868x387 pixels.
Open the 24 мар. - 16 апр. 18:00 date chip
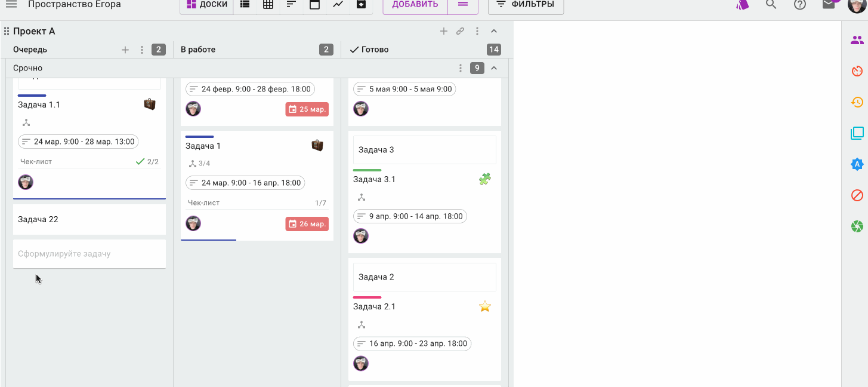(x=246, y=183)
